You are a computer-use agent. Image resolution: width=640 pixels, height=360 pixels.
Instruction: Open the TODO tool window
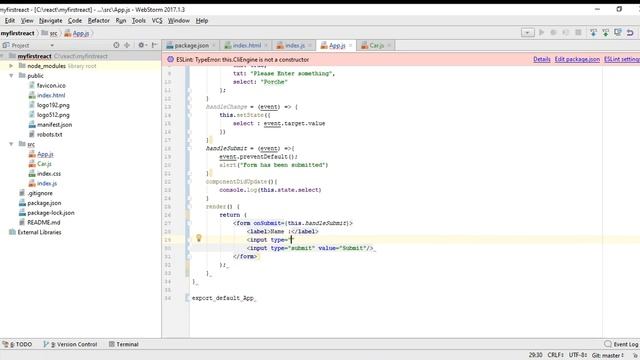pyautogui.click(x=17, y=344)
